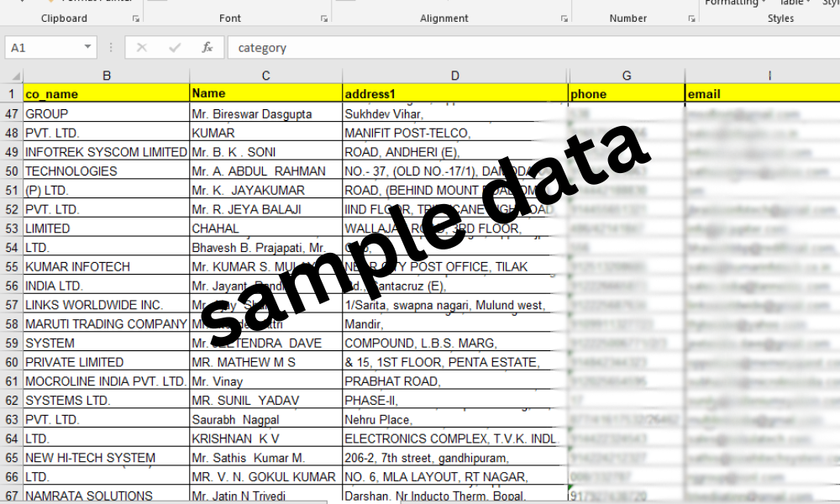Image resolution: width=840 pixels, height=504 pixels.
Task: Select the 'ROAD, ANDHERI (E),' cell
Action: (454, 152)
